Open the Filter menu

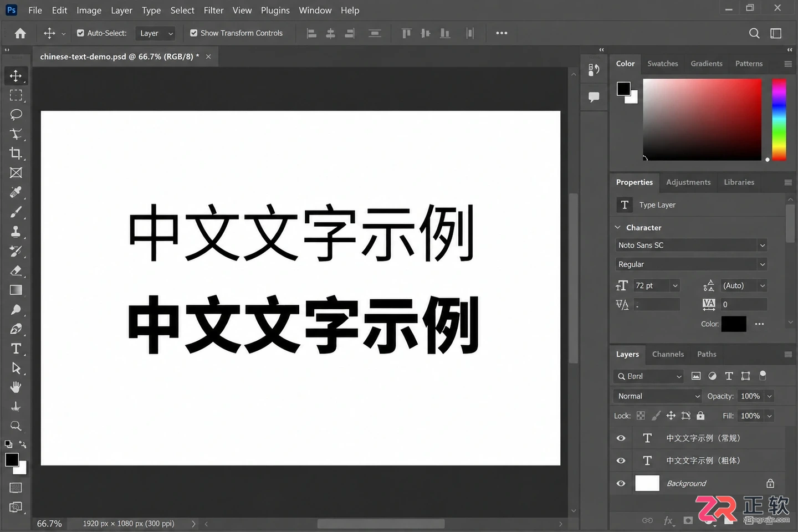point(213,10)
